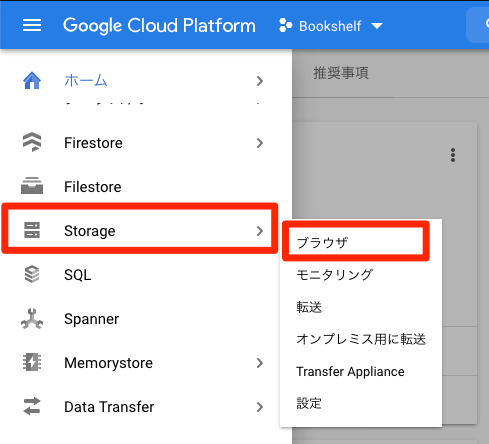Open Filestore from the sidebar
Viewport: 489px width, 444px height.
click(146, 187)
